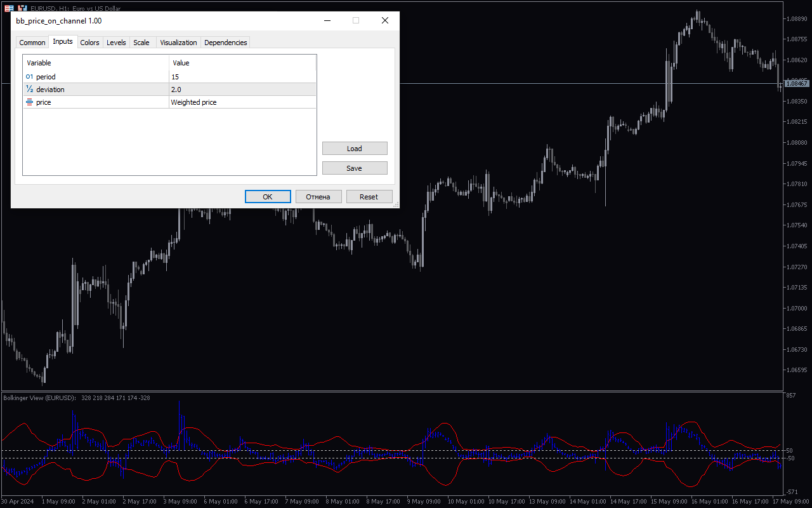This screenshot has height=508, width=812.
Task: Click the Save button
Action: click(355, 168)
